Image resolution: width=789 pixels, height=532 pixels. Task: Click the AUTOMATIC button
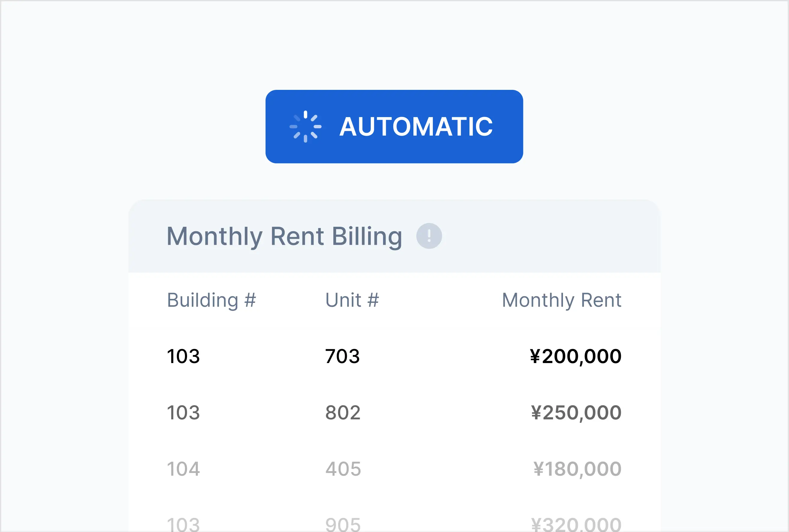pyautogui.click(x=394, y=126)
